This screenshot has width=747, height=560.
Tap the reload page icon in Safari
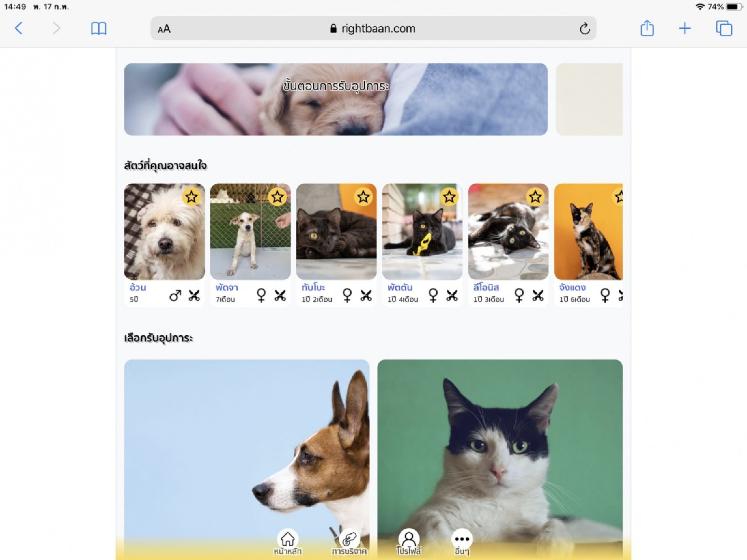point(584,28)
